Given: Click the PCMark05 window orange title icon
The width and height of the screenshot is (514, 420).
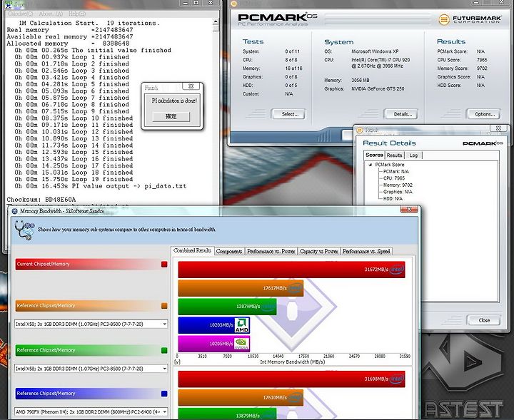Looking at the screenshot, I should point(233,4).
